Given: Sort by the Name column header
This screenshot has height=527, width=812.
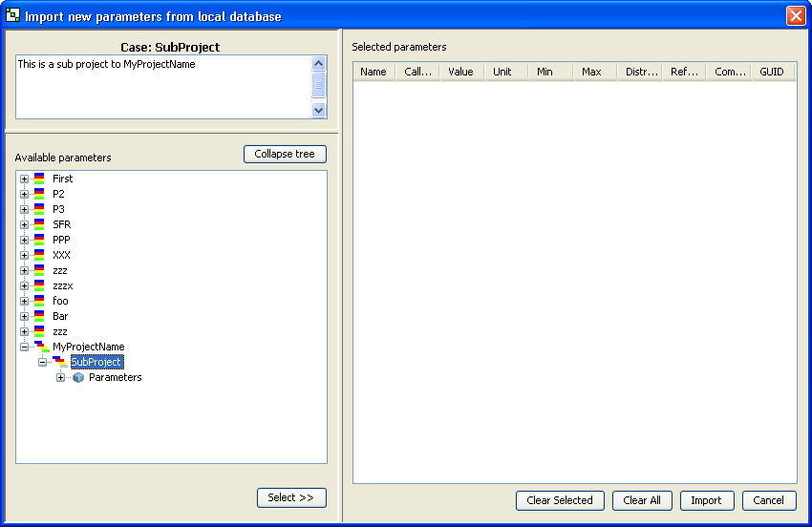Looking at the screenshot, I should (374, 72).
